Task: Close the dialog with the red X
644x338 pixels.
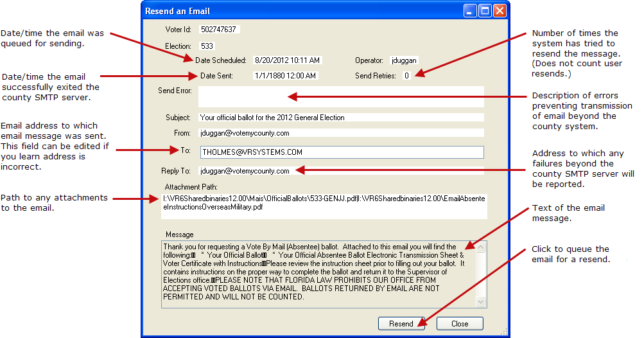Action: click(500, 11)
